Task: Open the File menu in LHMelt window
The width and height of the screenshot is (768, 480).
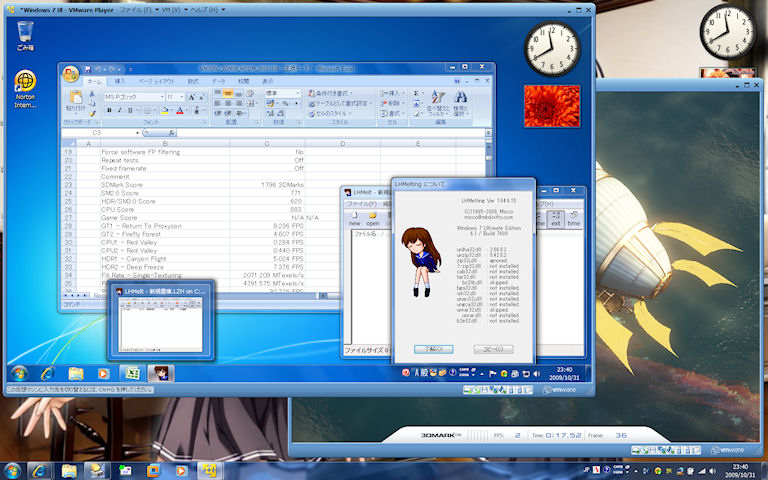Action: tap(361, 204)
